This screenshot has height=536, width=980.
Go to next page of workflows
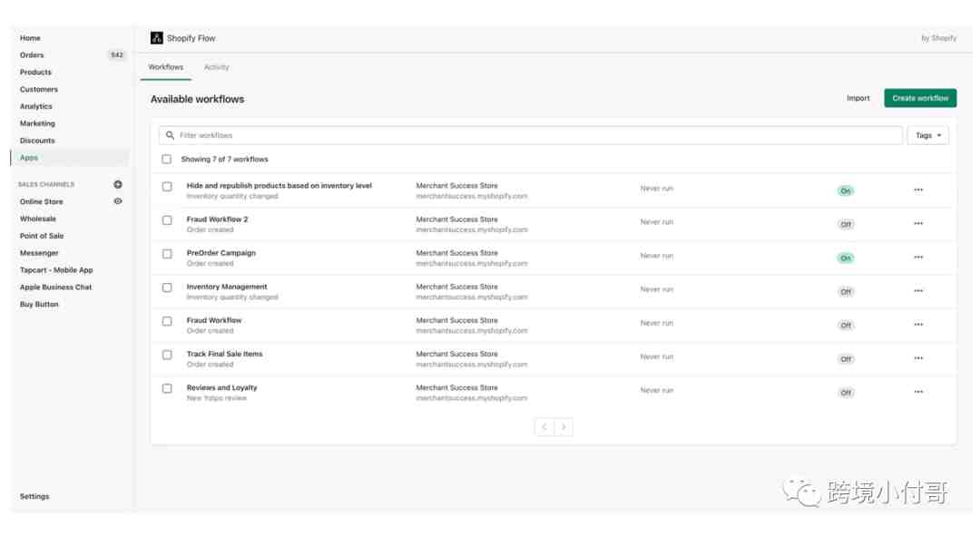pyautogui.click(x=563, y=426)
